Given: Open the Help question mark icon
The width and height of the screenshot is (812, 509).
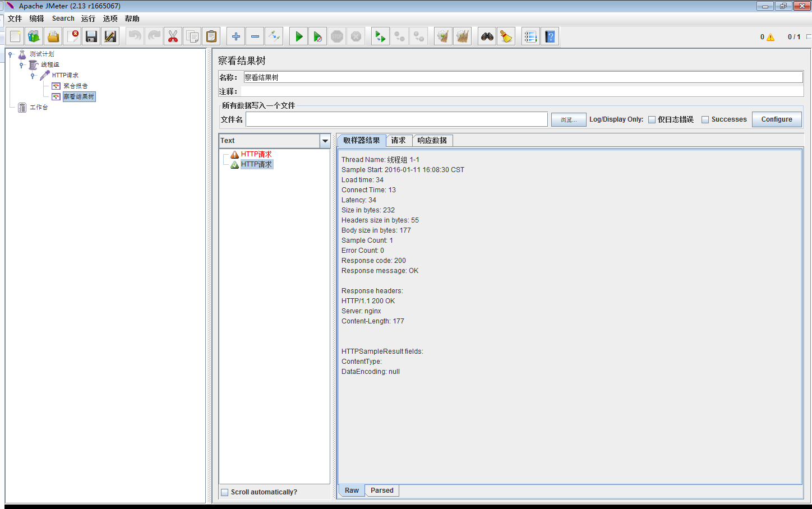Looking at the screenshot, I should [x=550, y=36].
